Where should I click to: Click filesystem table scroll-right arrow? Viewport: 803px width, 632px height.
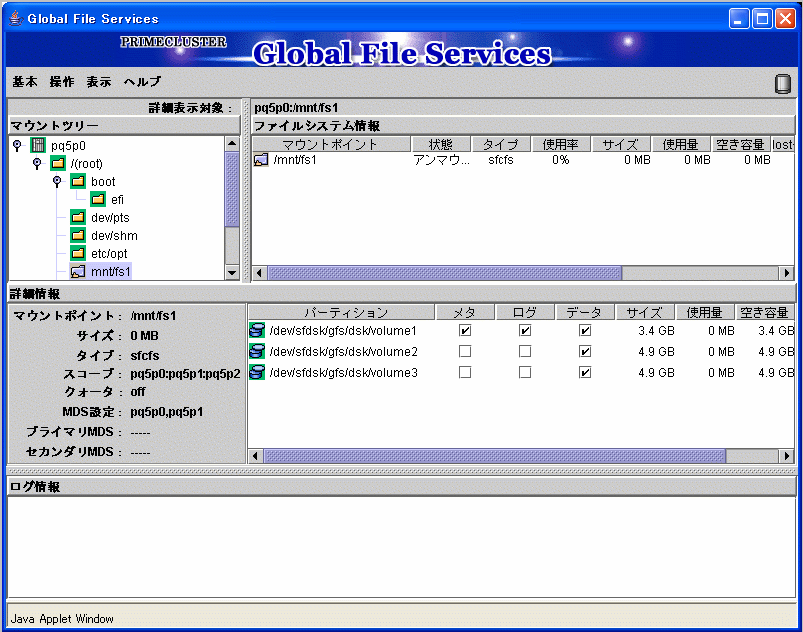[x=786, y=273]
